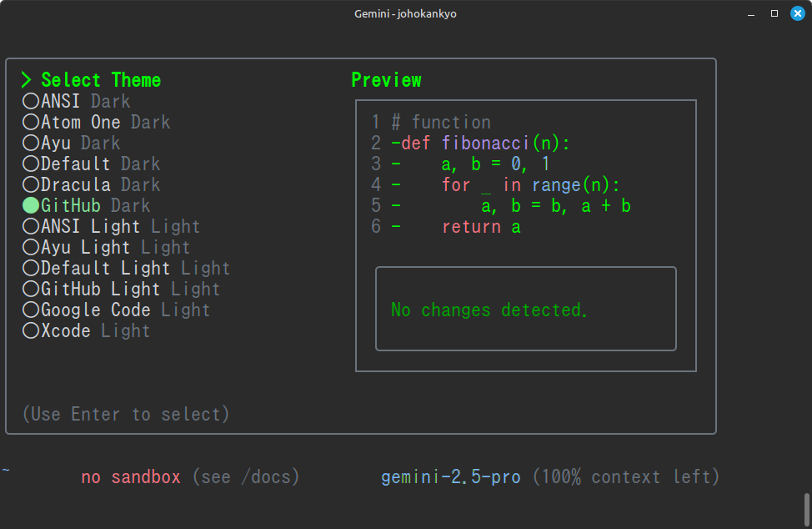
Task: Close the Gemini terminal window
Action: click(795, 13)
